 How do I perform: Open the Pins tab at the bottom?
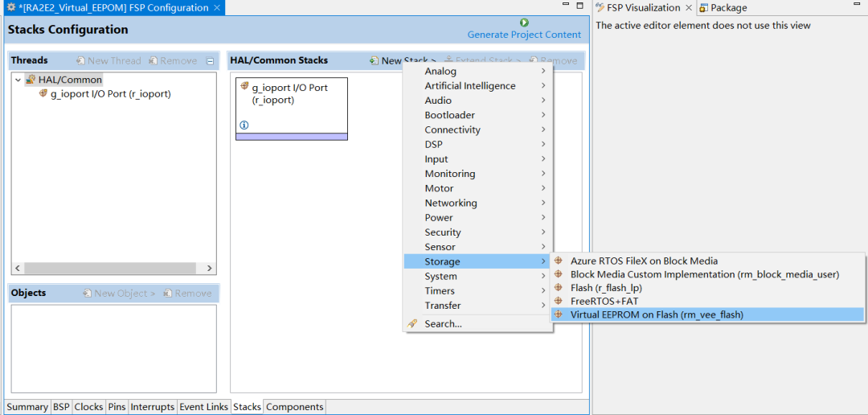117,407
